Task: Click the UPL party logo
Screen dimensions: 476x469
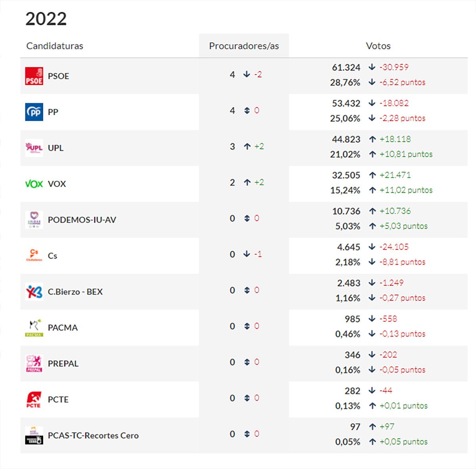Action: click(34, 148)
